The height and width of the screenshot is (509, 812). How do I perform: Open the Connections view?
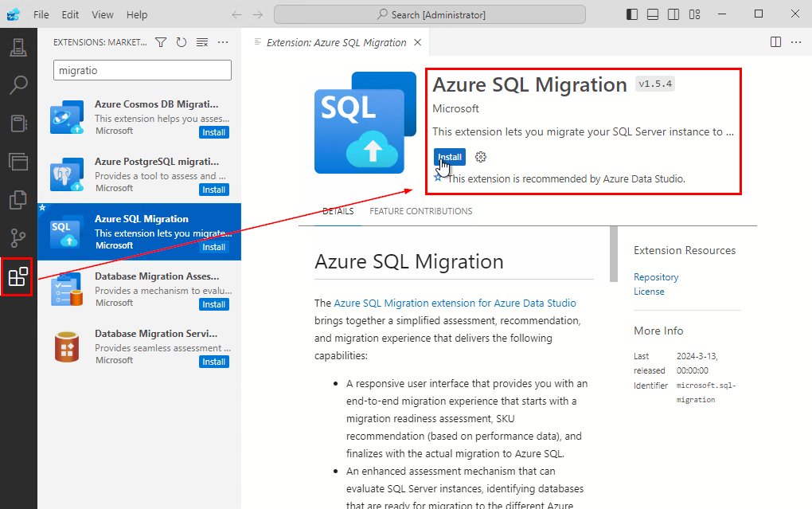coord(18,47)
